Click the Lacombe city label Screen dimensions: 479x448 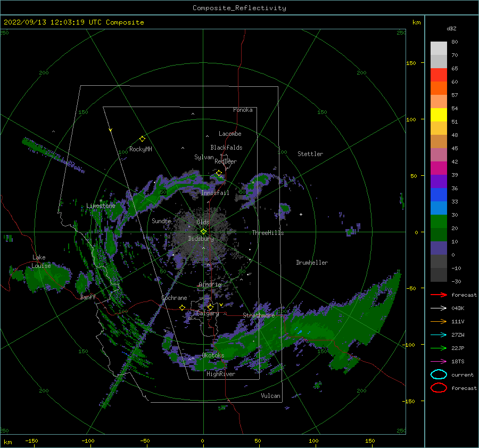pyautogui.click(x=230, y=134)
